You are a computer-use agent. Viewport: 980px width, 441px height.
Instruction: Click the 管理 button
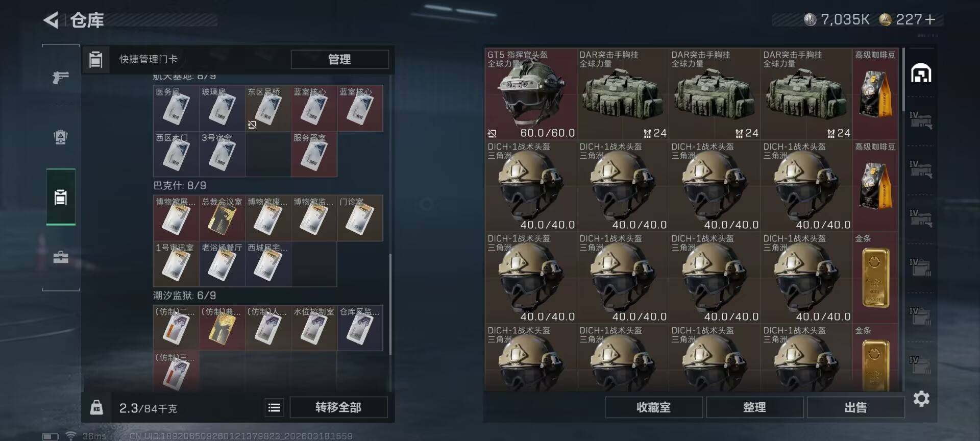[339, 59]
